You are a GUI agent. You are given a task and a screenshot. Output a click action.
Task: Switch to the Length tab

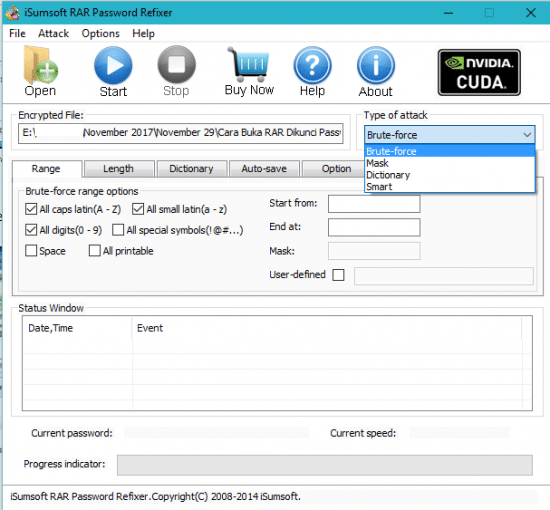(119, 169)
